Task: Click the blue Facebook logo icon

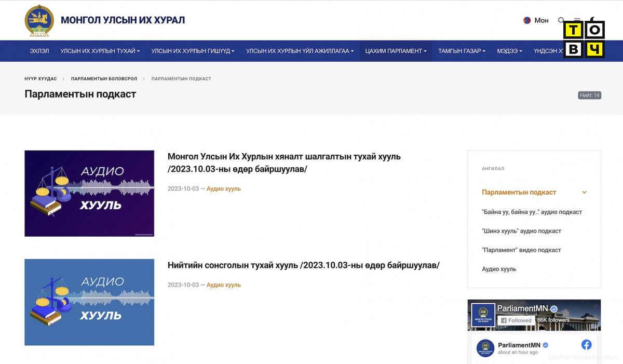Action: (586, 345)
